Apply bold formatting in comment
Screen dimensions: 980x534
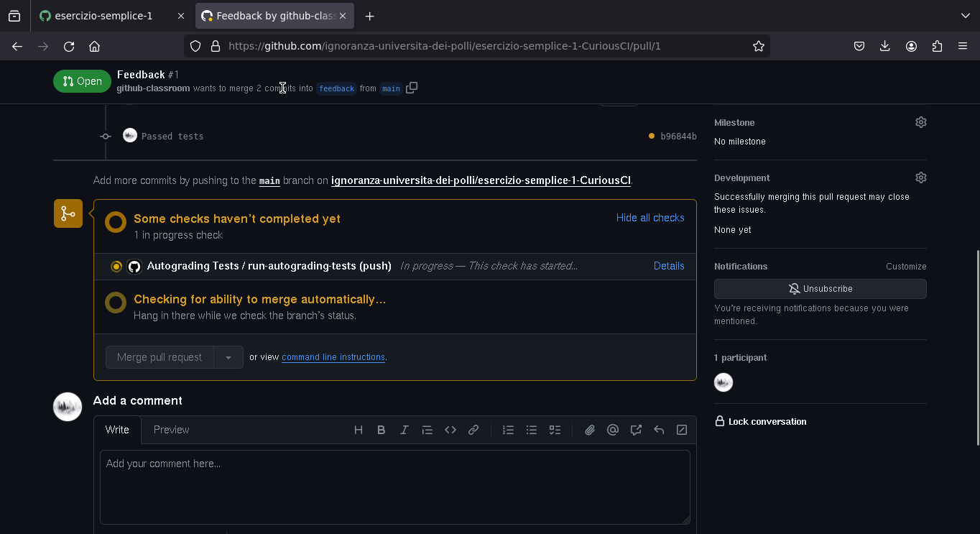point(382,430)
